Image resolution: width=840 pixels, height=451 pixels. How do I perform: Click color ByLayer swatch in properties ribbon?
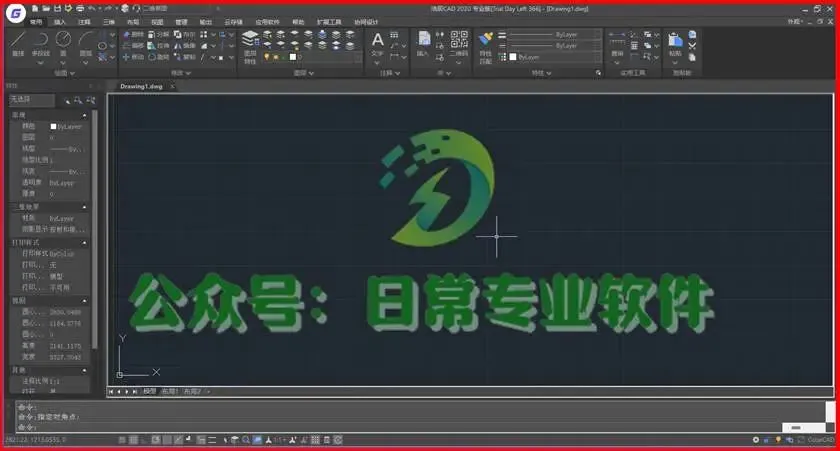[513, 57]
